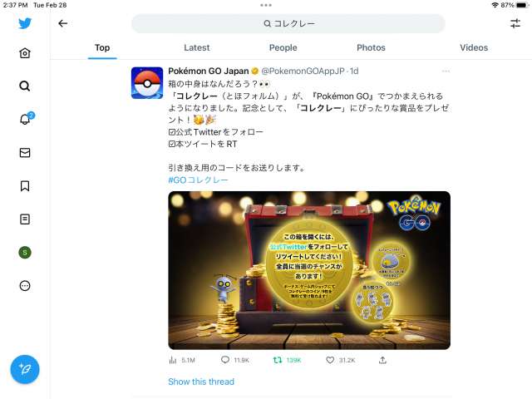This screenshot has width=532, height=399.
Task: Open Lists icon in sidebar
Action: (25, 219)
